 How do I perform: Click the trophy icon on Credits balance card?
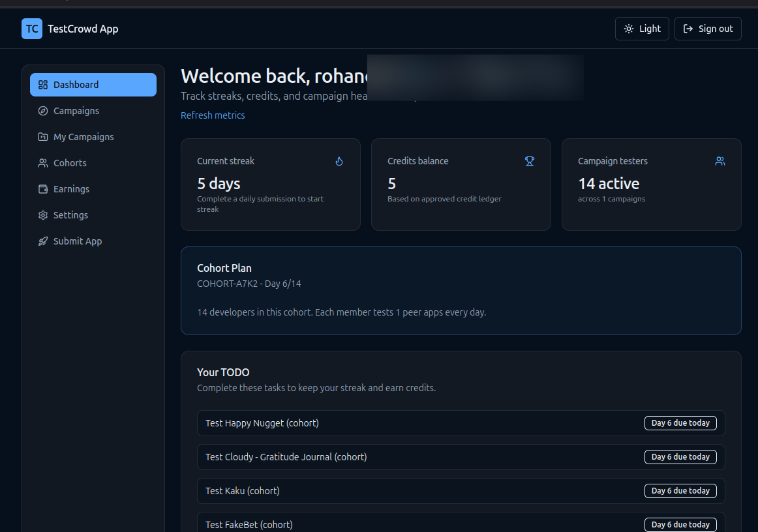[530, 160]
